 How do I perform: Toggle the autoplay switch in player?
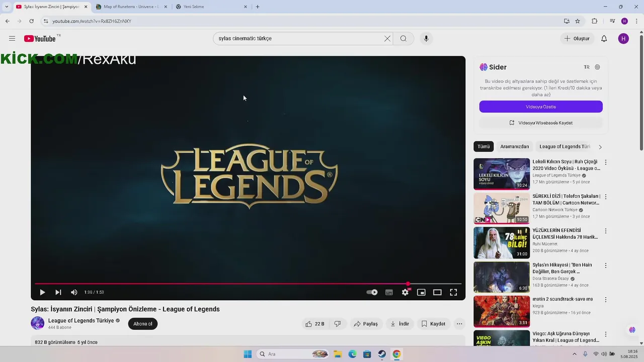click(372, 292)
